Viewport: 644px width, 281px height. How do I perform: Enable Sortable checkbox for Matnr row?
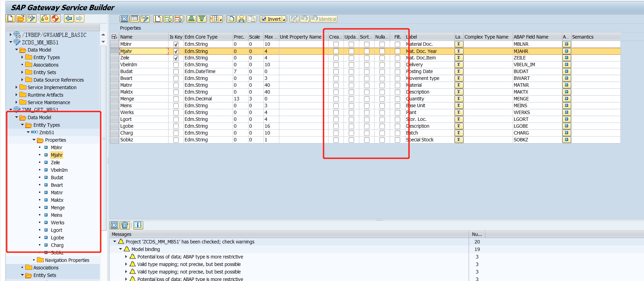pyautogui.click(x=367, y=85)
